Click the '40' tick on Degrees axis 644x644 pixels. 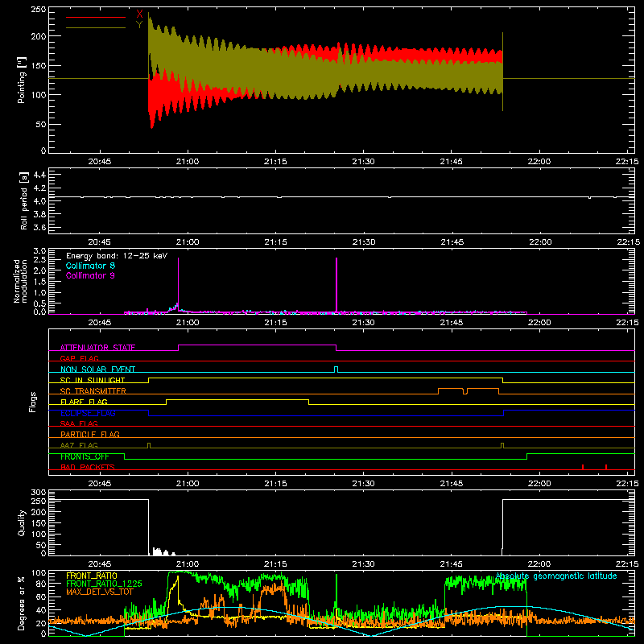coord(41,610)
